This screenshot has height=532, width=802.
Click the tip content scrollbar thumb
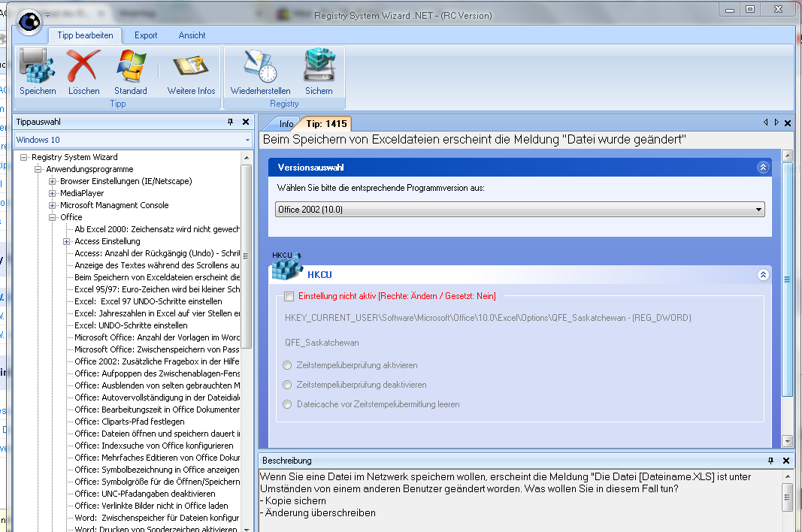coord(787,279)
